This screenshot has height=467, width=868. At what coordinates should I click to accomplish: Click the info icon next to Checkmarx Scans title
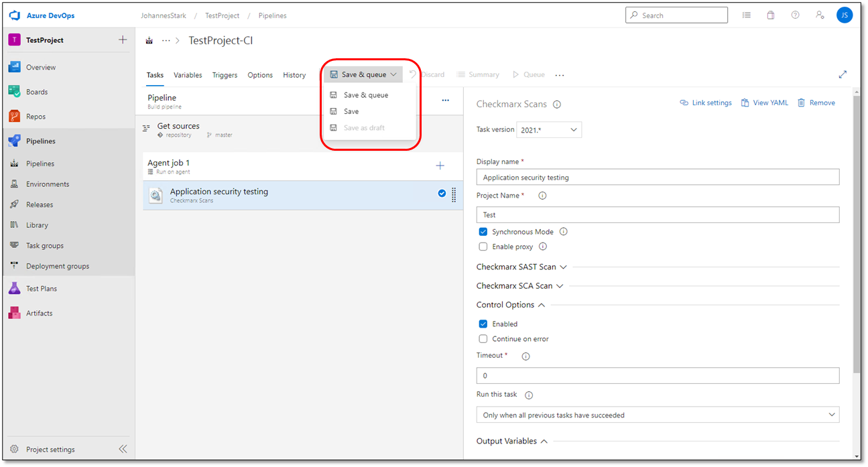pos(557,105)
